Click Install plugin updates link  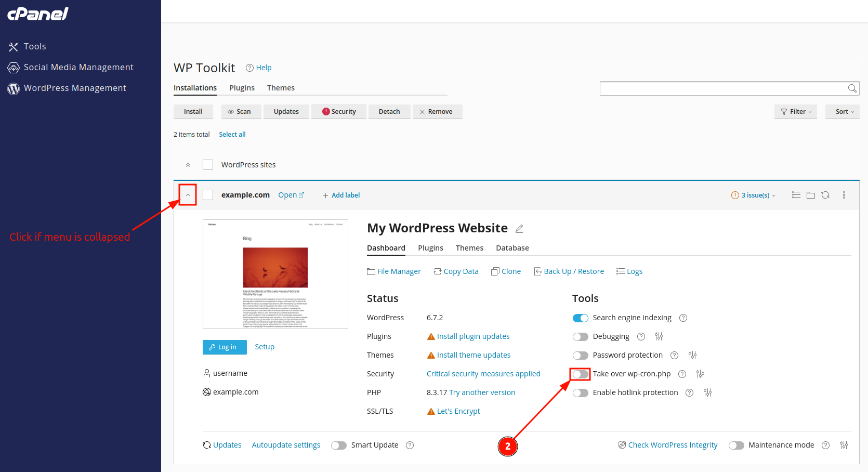point(473,336)
